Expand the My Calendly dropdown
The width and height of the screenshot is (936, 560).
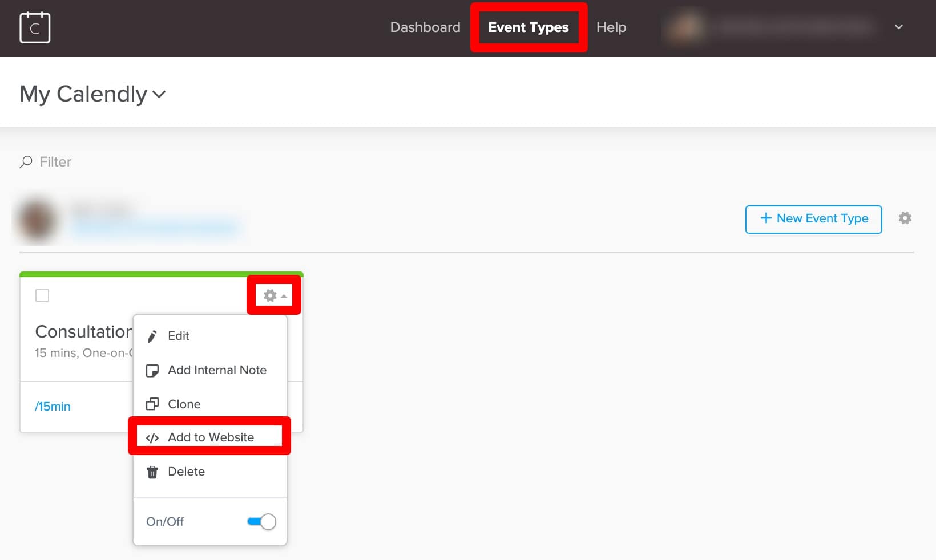click(x=159, y=94)
